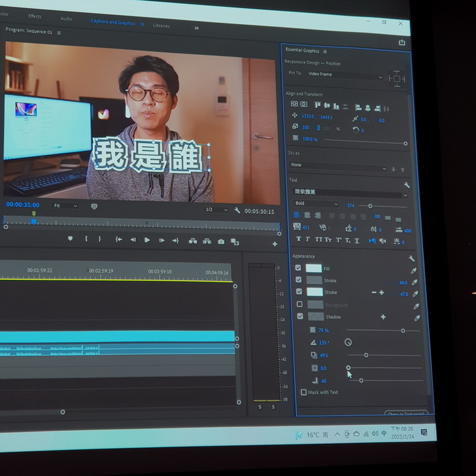476x476 pixels.
Task: Click the Align Top icon
Action: [318, 105]
